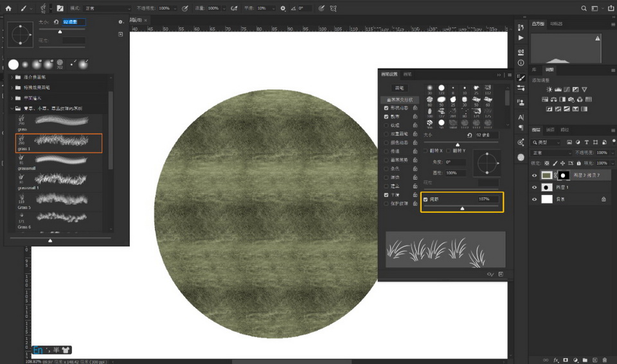Image resolution: width=617 pixels, height=364 pixels.
Task: Switch to the 直方图 (Histogram) tab
Action: point(538,24)
